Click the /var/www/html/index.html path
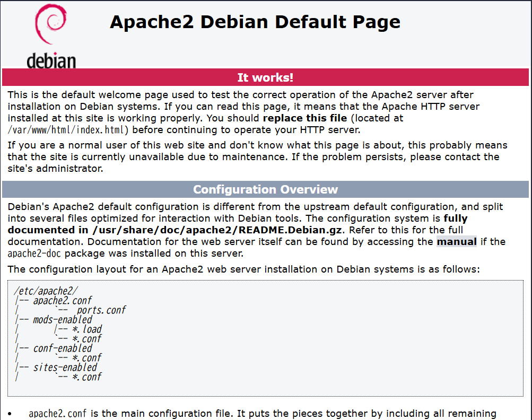Image resolution: width=532 pixels, height=420 pixels. (x=68, y=130)
